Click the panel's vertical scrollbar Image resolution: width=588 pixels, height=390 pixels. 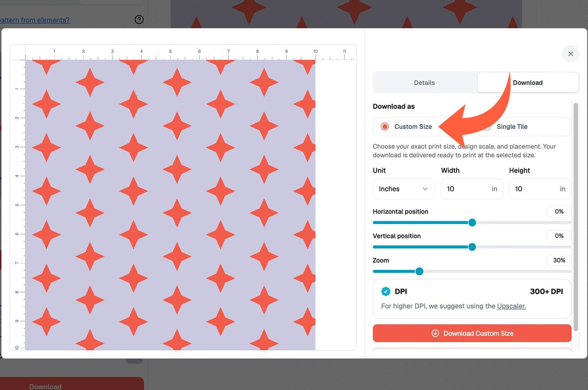(576, 217)
